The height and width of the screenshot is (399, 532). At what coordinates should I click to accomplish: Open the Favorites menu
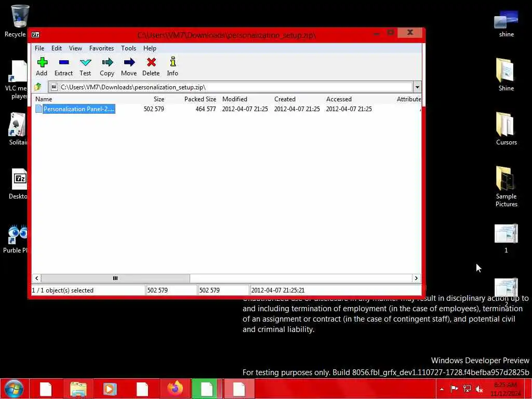point(101,48)
